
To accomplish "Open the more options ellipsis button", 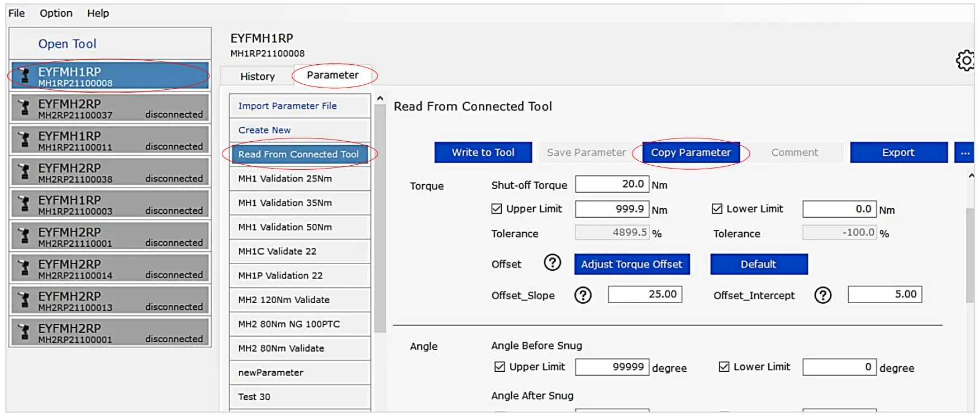I will [x=965, y=152].
